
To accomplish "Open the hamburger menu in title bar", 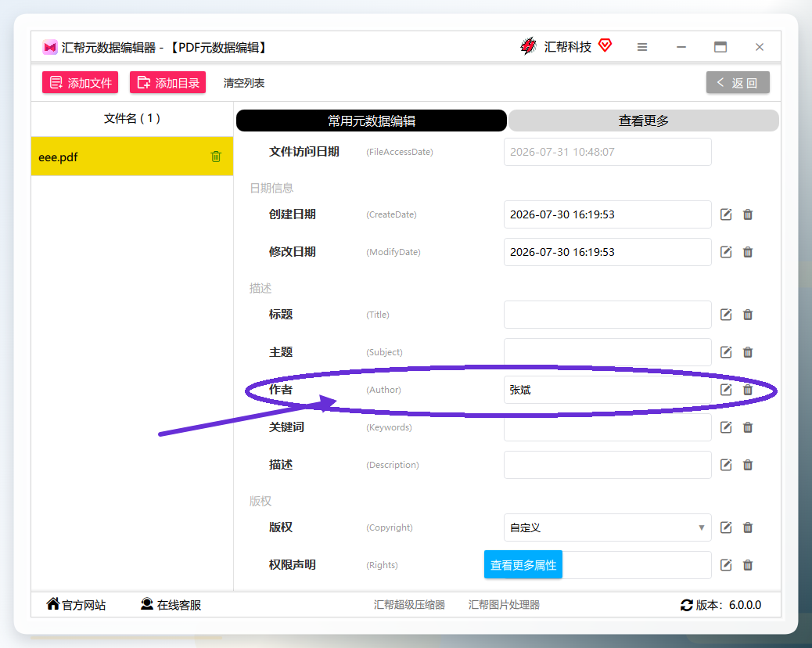I will click(x=642, y=47).
